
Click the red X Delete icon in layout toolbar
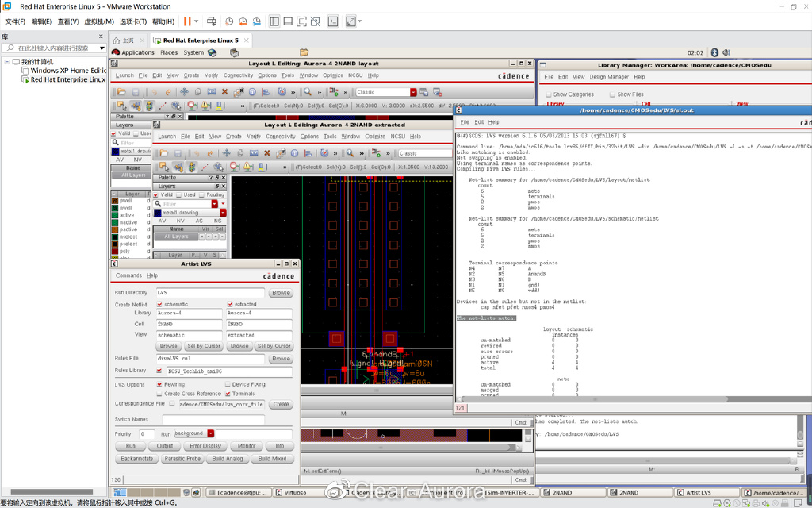tap(224, 92)
